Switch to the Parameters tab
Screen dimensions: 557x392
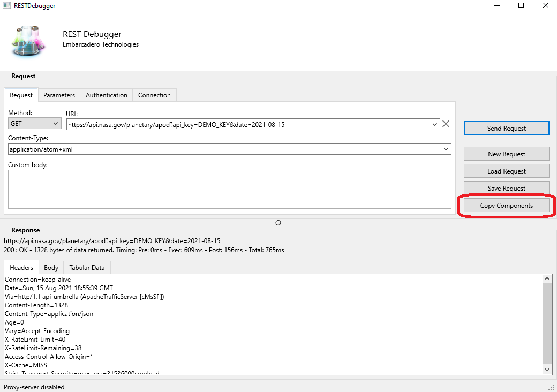tap(59, 95)
